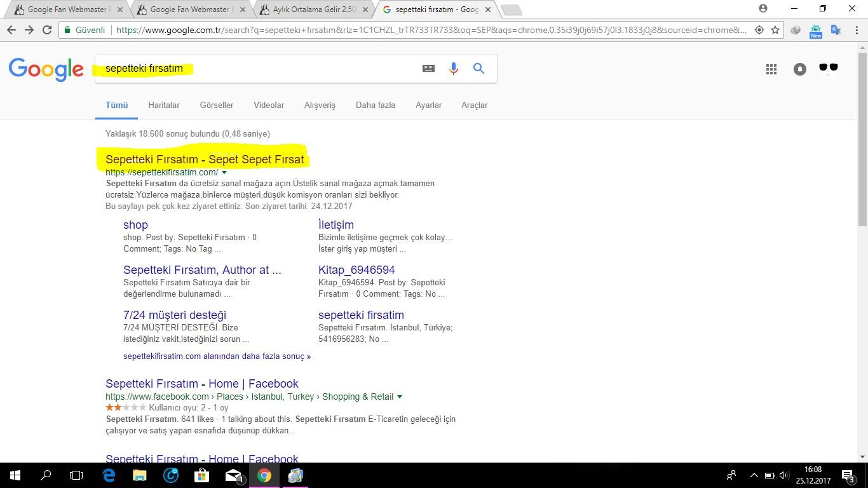This screenshot has width=868, height=488.
Task: Click the result count text Yaklaşık 18.600 sonuç
Action: (187, 134)
